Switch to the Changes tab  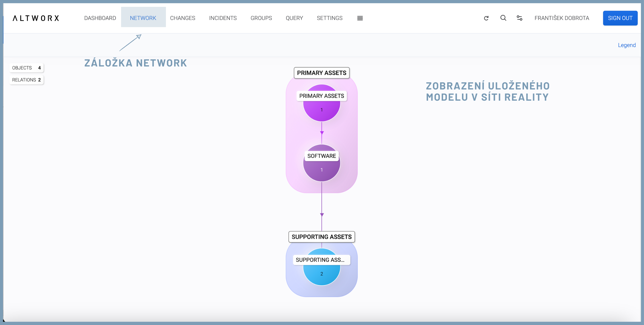click(183, 18)
